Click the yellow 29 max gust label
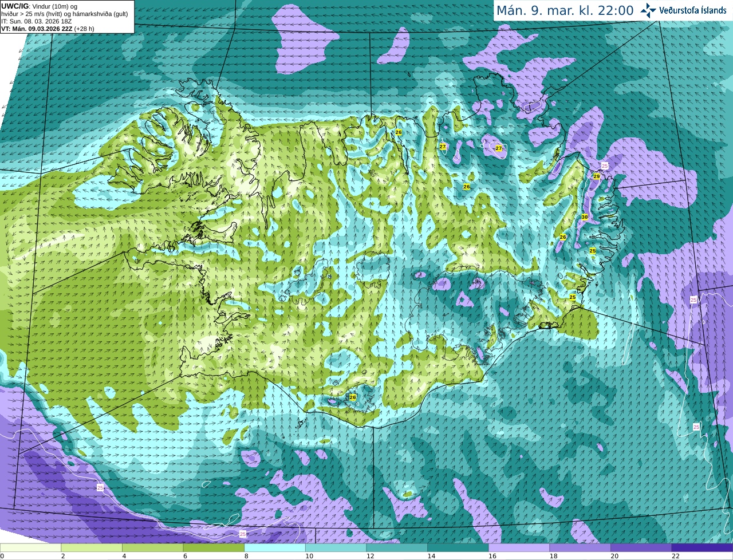 (596, 176)
